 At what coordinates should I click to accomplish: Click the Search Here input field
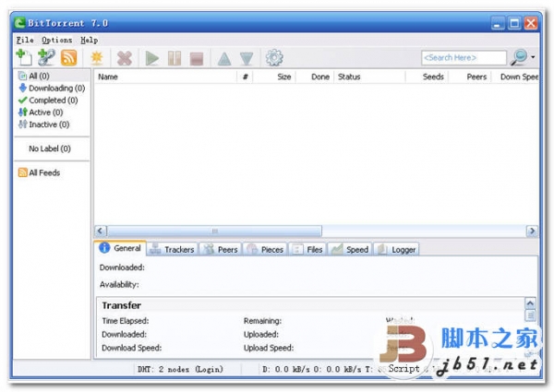[464, 57]
